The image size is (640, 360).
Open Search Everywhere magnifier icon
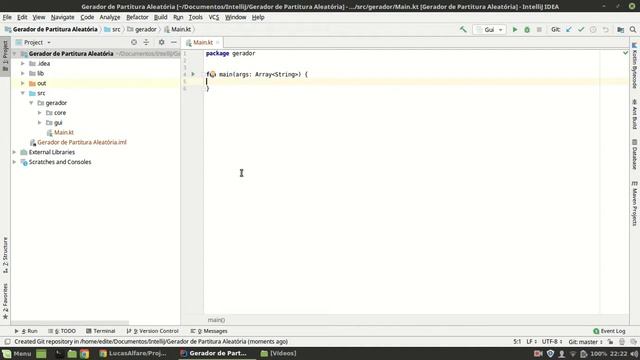click(x=633, y=29)
